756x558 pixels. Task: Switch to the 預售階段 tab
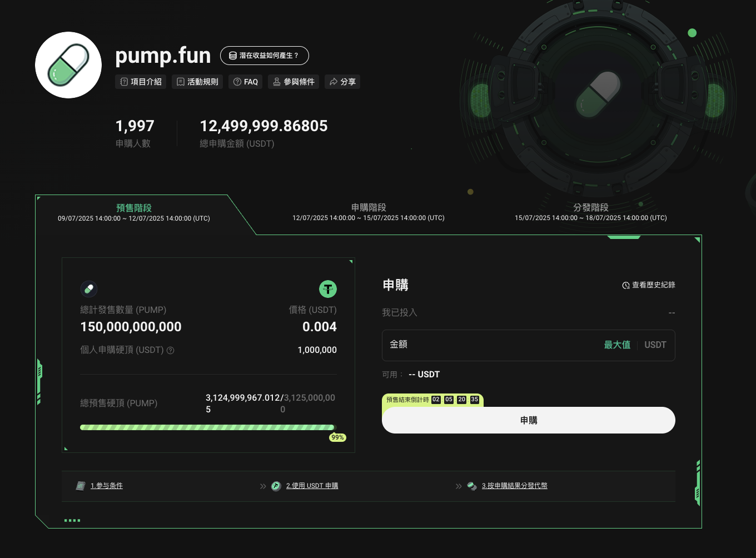(134, 212)
